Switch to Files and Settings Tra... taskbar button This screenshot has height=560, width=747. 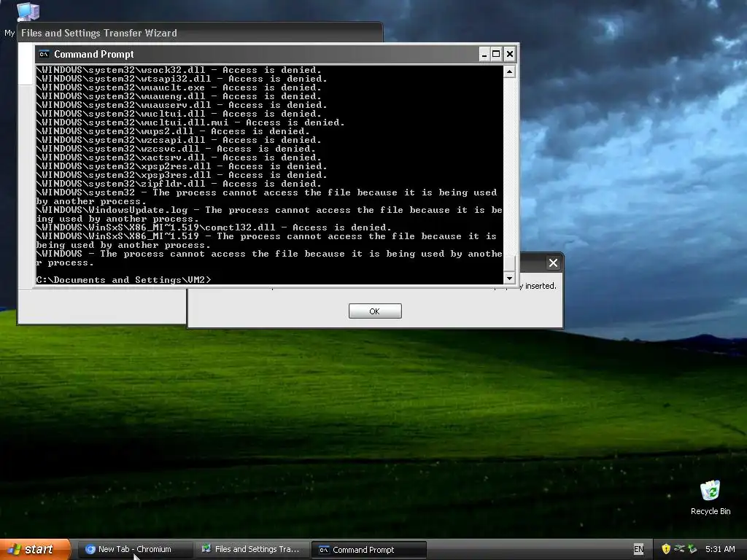coord(252,550)
